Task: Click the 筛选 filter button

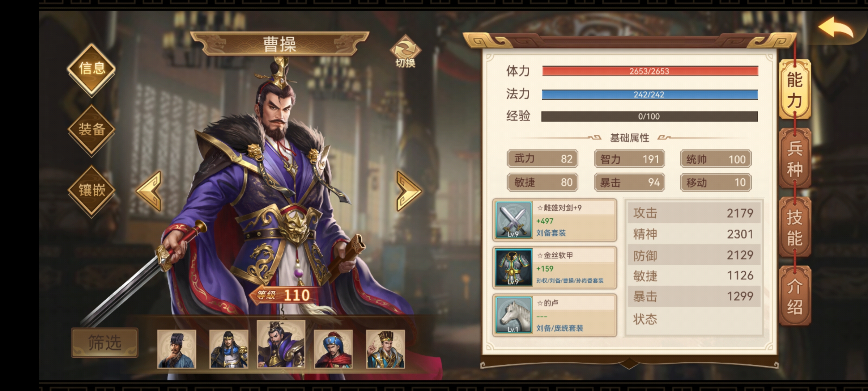Action: pos(105,342)
